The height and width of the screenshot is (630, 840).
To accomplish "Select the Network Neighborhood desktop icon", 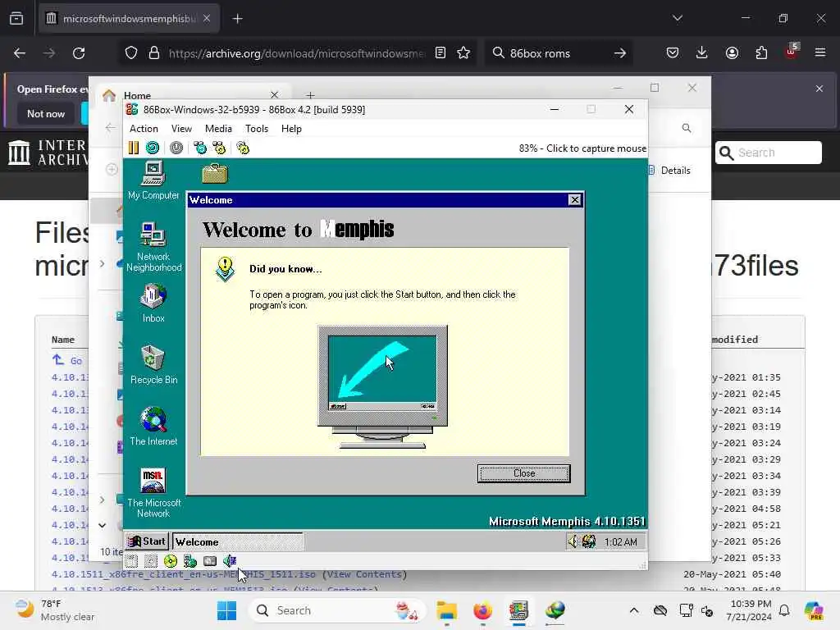I will (x=153, y=246).
